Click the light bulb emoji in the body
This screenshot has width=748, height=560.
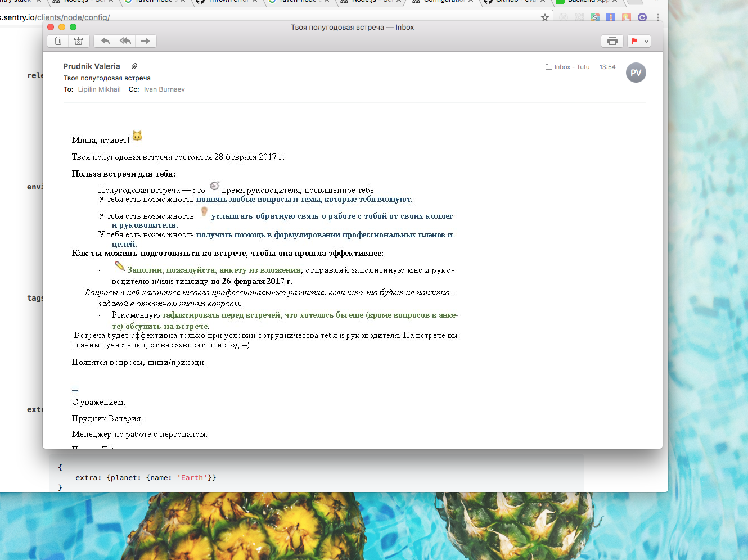[x=204, y=211]
